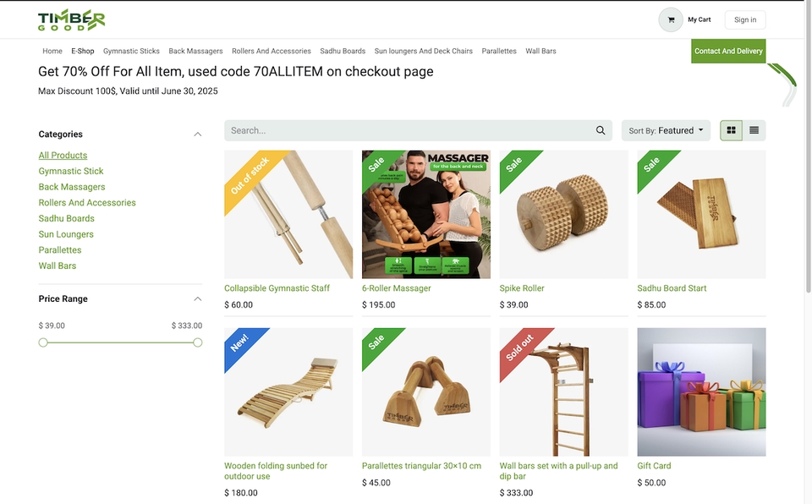
Task: Click the Sign in button
Action: pos(745,19)
